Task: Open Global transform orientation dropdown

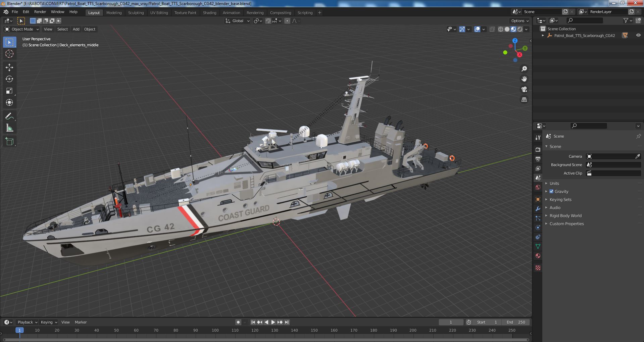Action: 237,21
